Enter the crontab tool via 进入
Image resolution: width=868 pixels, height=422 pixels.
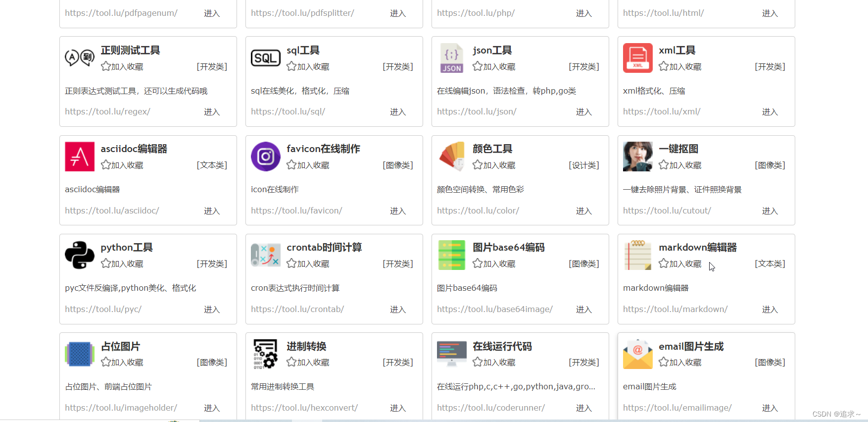[x=398, y=310]
